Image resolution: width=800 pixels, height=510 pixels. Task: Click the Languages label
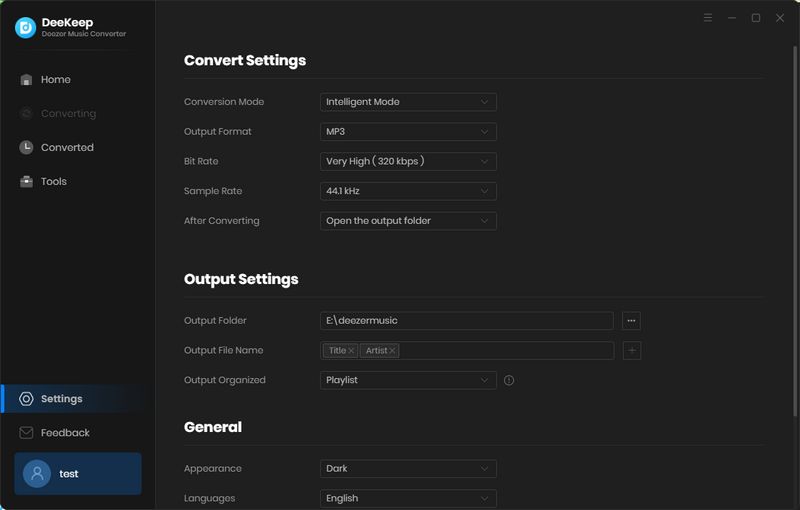click(x=210, y=498)
